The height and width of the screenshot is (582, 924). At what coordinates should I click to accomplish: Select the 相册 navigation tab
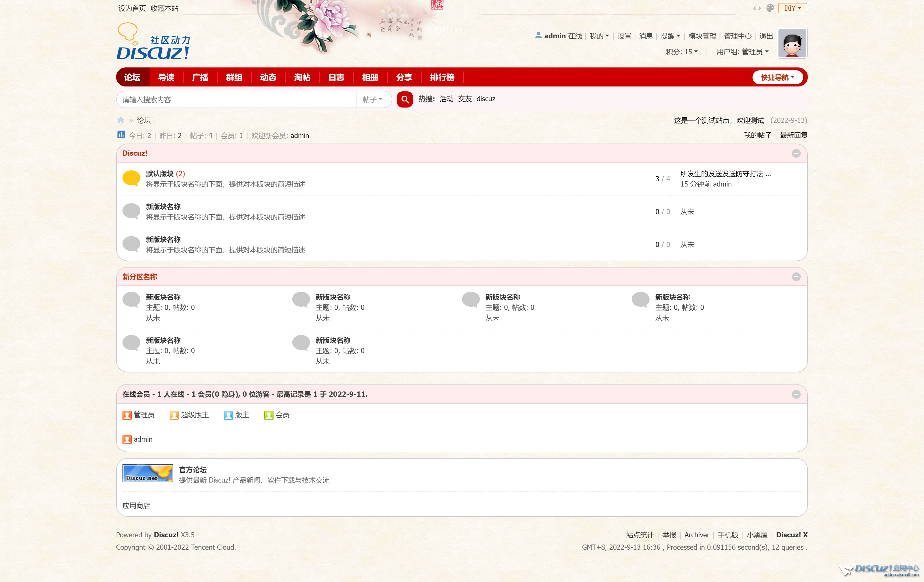click(x=370, y=77)
